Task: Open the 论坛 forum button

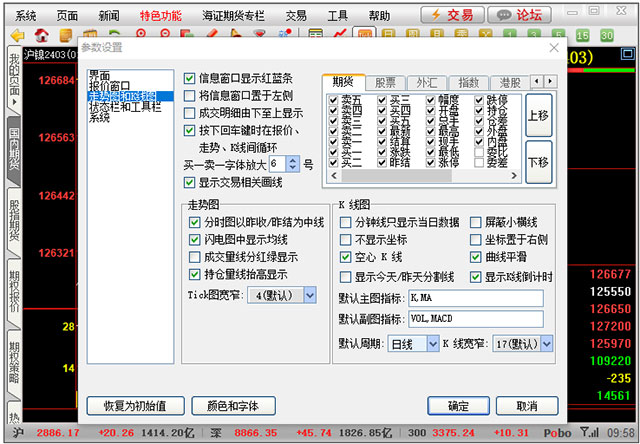Action: [x=520, y=16]
